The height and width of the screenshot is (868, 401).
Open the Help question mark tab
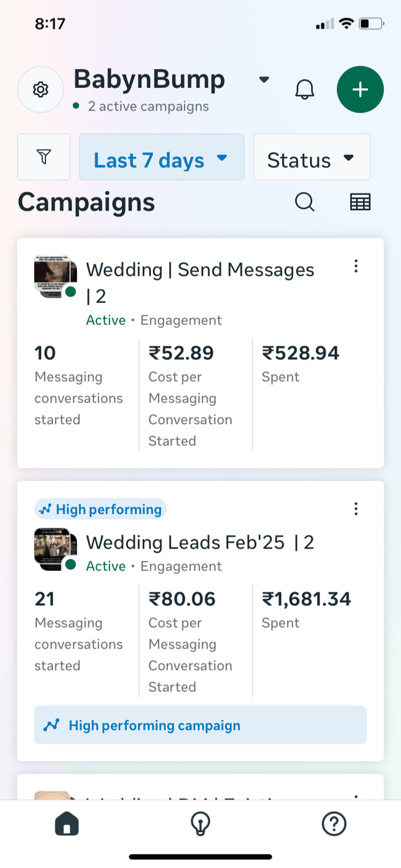click(x=334, y=824)
